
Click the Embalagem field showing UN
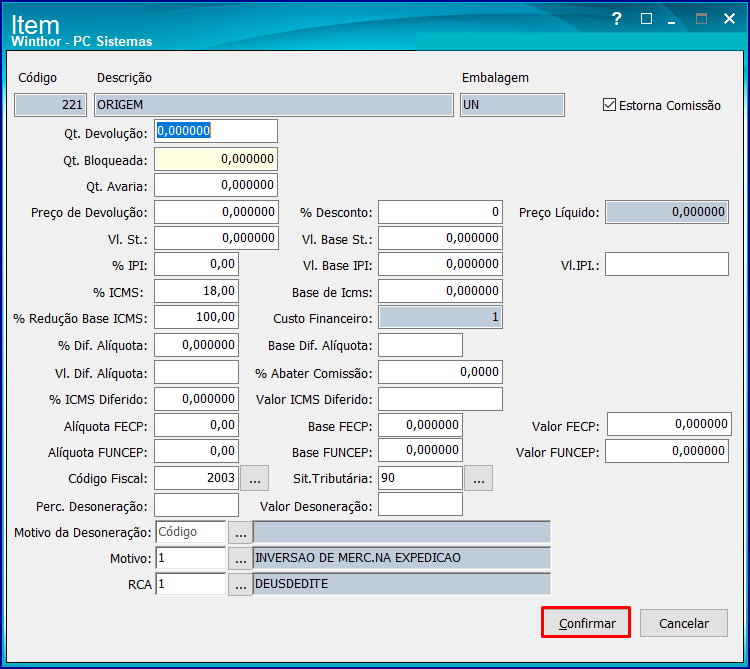512,105
